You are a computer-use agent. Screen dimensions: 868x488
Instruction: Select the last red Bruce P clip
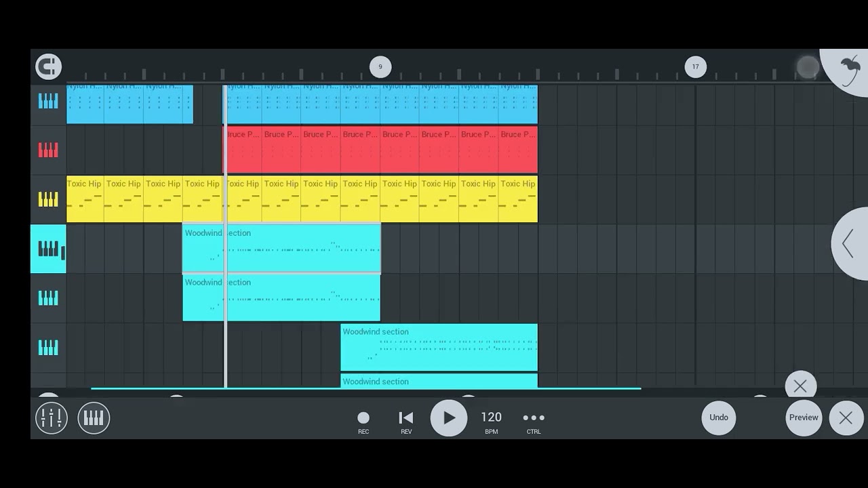click(x=518, y=150)
